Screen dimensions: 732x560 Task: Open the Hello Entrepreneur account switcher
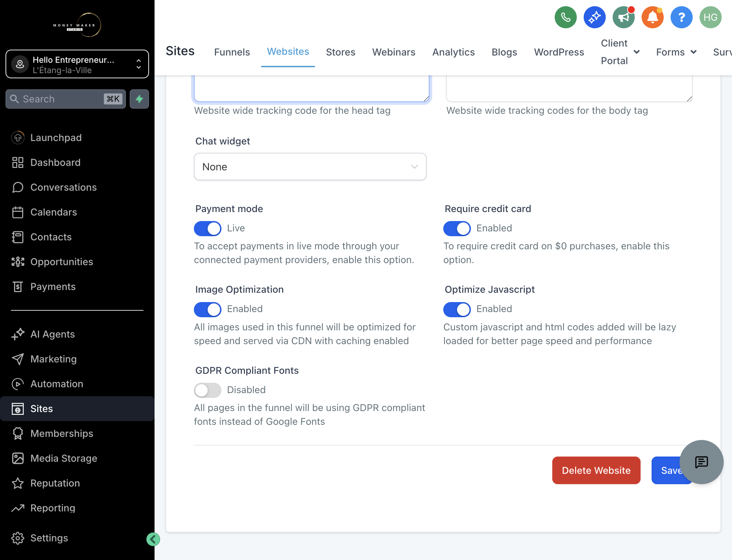[77, 64]
